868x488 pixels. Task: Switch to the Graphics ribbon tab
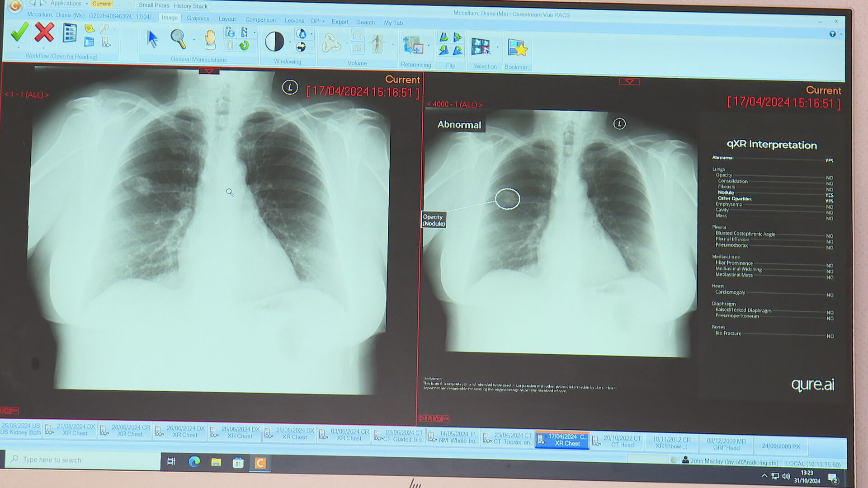[x=198, y=18]
